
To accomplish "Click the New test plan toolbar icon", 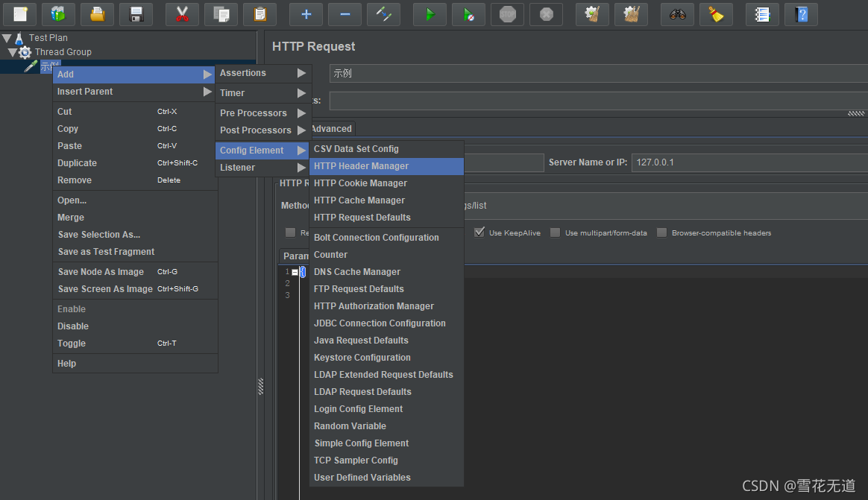I will (x=20, y=14).
